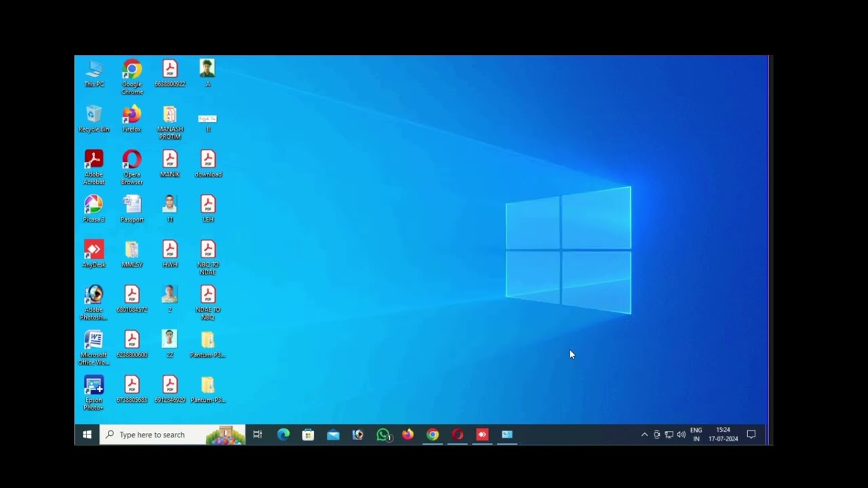Select the download PDF file
The height and width of the screenshot is (488, 868).
[208, 164]
